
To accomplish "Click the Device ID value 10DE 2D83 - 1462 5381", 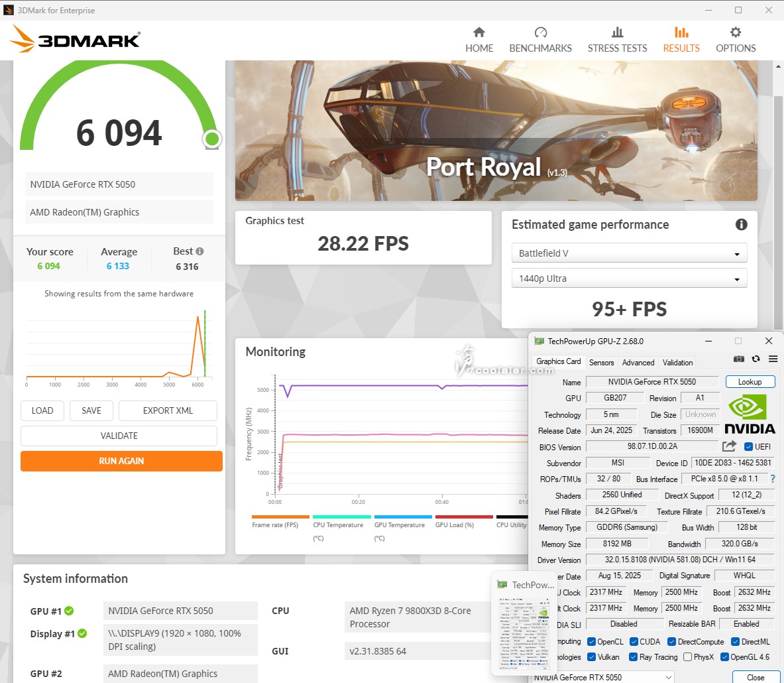I will [x=732, y=463].
